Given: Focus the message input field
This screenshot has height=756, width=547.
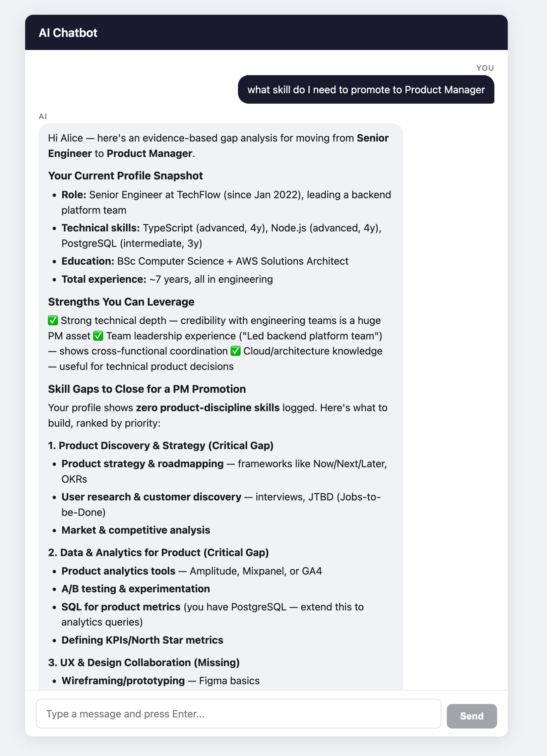Looking at the screenshot, I should click(x=238, y=713).
